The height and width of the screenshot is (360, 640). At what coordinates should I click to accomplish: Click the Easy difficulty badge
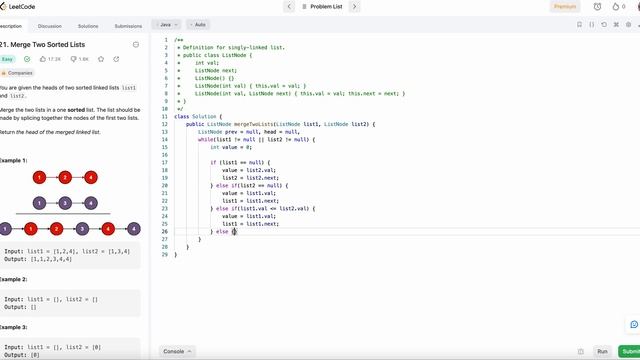click(x=7, y=59)
